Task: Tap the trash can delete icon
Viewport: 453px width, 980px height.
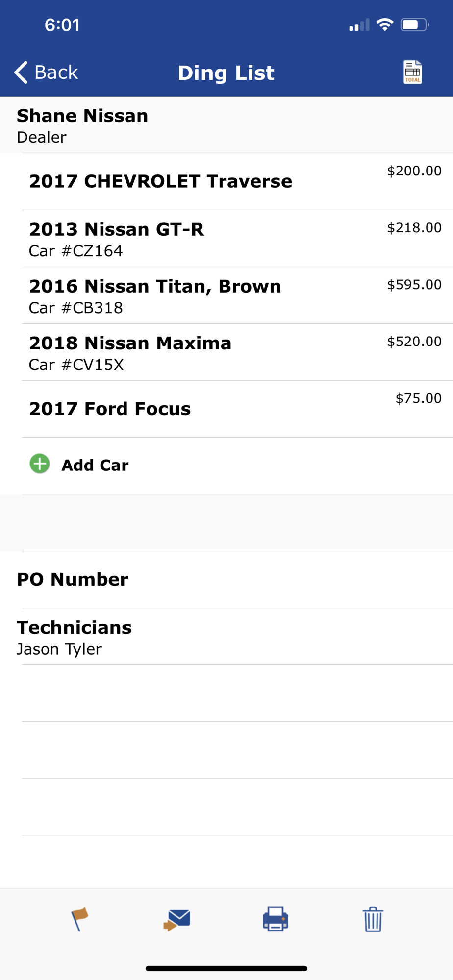Action: pyautogui.click(x=373, y=919)
